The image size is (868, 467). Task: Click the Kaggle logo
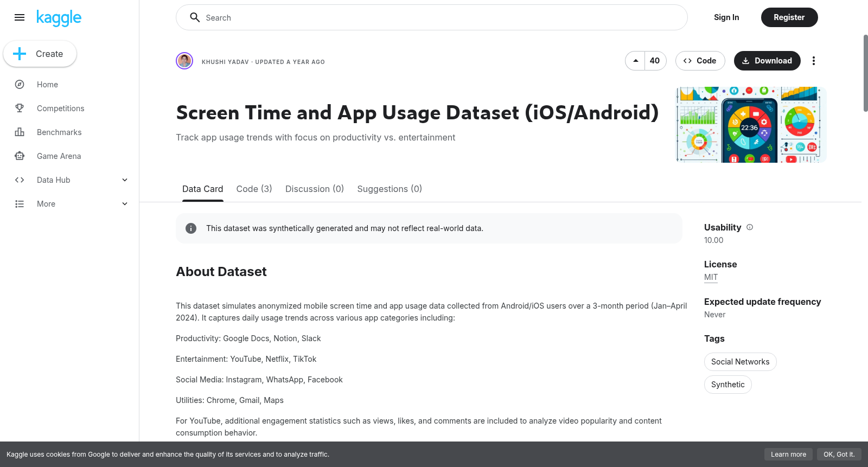pos(59,18)
